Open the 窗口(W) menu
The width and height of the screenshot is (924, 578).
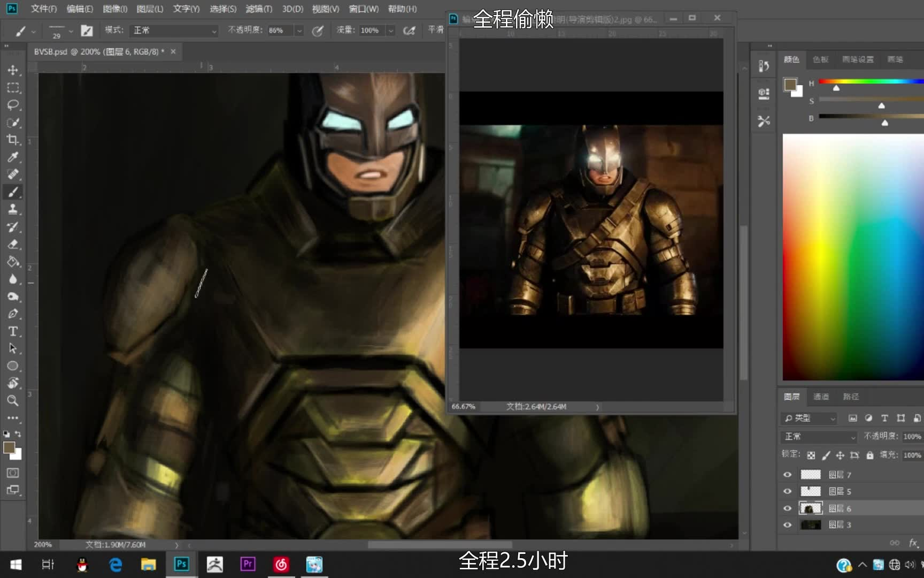click(364, 9)
